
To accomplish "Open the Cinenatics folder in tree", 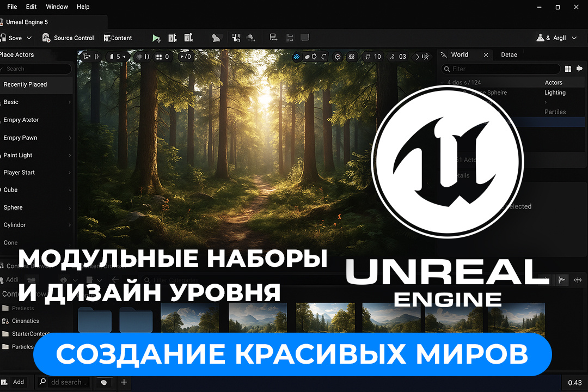I will point(26,321).
